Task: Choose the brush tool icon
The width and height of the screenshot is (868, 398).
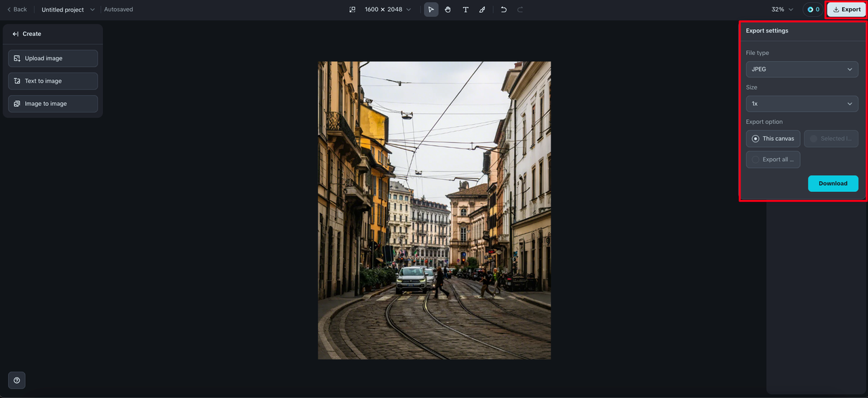Action: click(482, 9)
